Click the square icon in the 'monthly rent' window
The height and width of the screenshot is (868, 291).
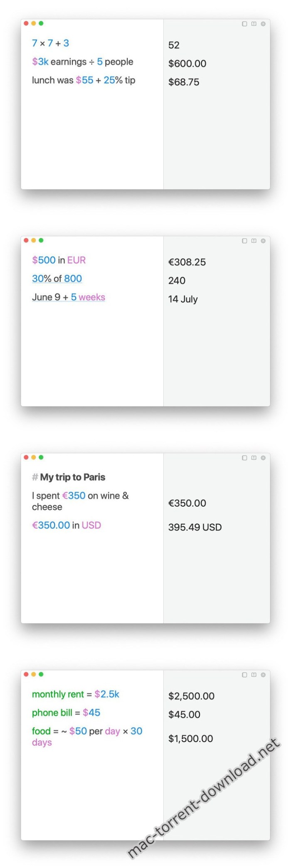pos(244,675)
